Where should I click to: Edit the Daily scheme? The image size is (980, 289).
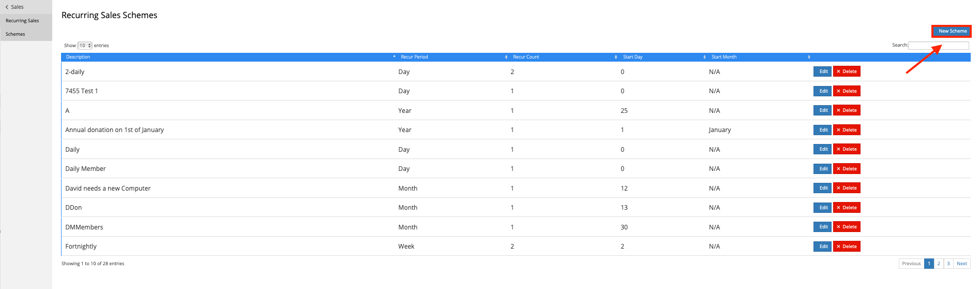click(x=822, y=149)
